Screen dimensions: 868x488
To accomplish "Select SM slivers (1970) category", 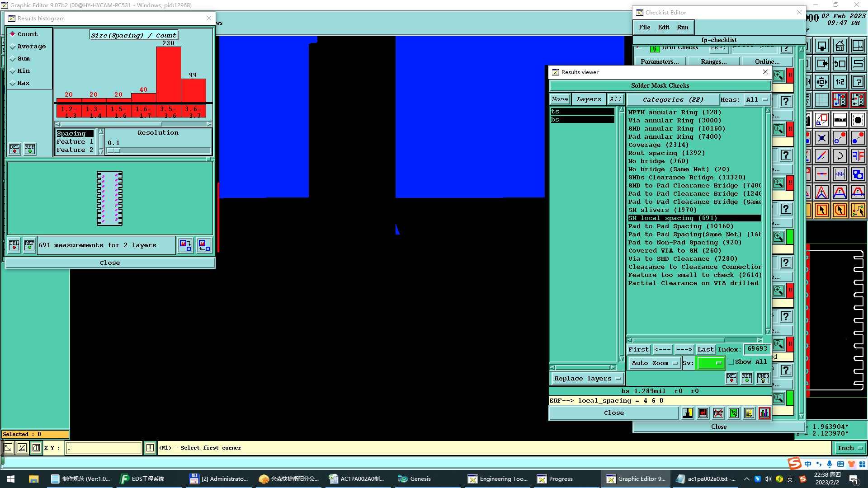I will point(662,210).
